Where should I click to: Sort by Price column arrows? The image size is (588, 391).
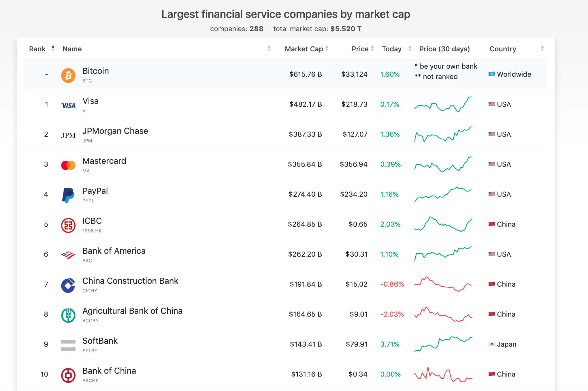(372, 48)
